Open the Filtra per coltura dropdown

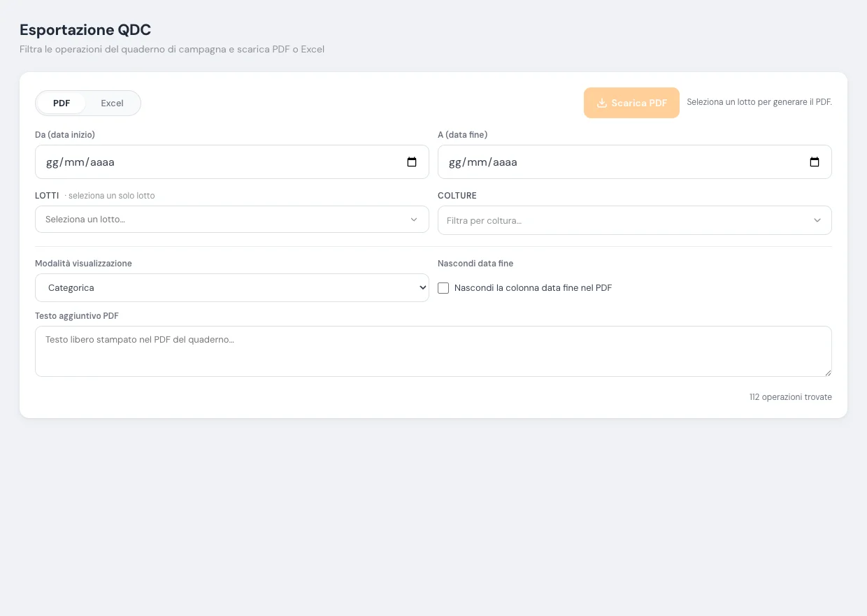(635, 220)
